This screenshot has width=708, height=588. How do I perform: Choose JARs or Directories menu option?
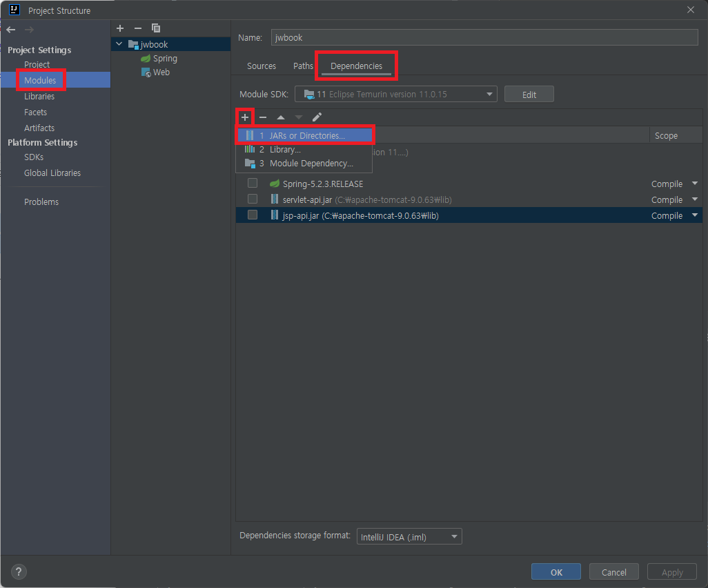(305, 135)
